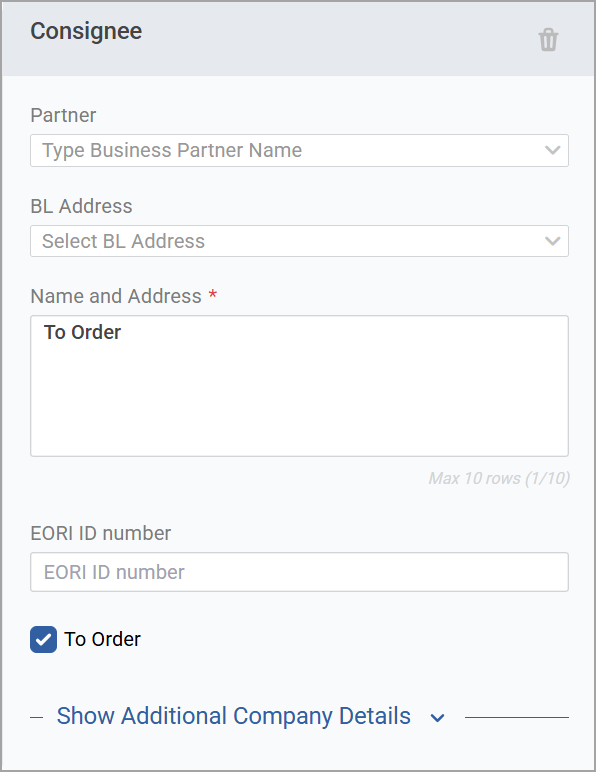This screenshot has width=596, height=772.
Task: Click the Partner field label
Action: coord(63,115)
